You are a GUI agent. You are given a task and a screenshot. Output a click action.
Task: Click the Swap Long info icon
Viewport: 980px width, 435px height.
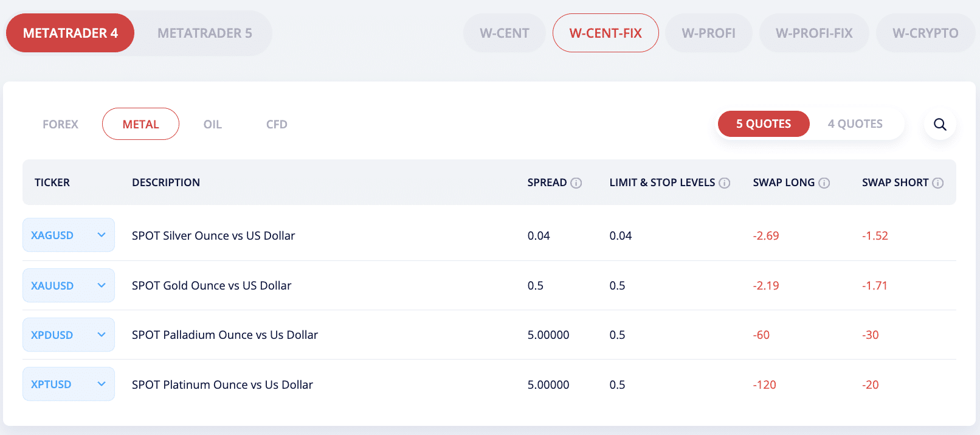click(x=824, y=183)
